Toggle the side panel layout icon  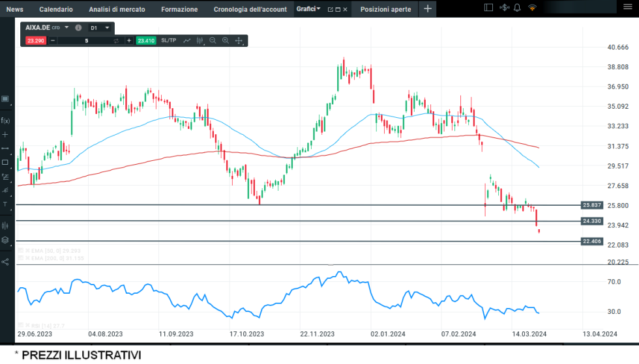pyautogui.click(x=488, y=7)
